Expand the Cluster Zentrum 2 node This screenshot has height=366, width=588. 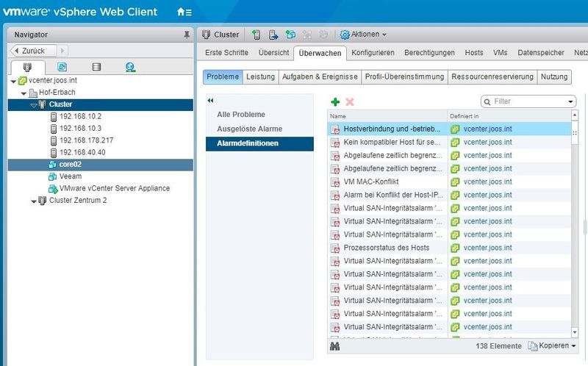click(34, 201)
